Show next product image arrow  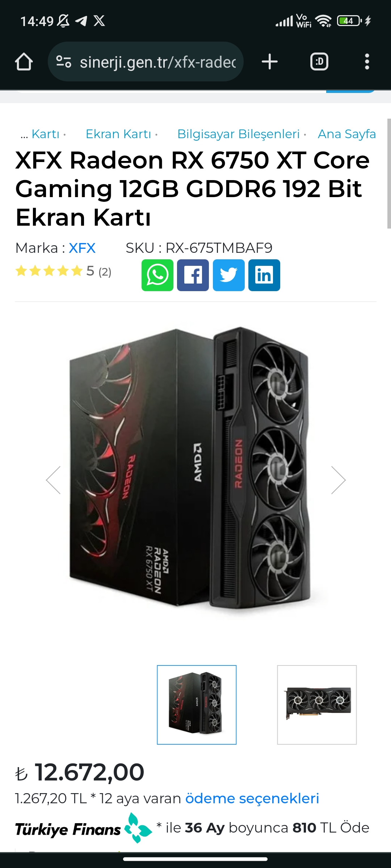click(339, 480)
